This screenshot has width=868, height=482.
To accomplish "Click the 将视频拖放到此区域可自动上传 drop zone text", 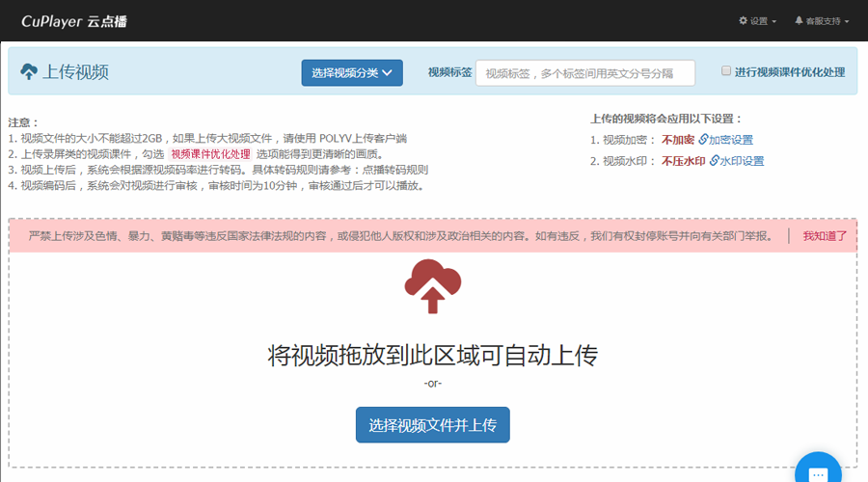I will click(x=433, y=356).
